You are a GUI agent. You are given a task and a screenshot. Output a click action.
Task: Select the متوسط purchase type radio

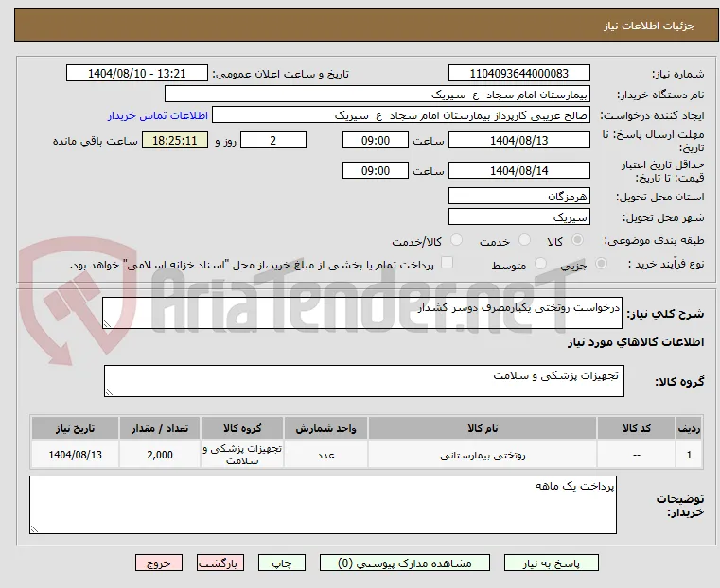540,263
